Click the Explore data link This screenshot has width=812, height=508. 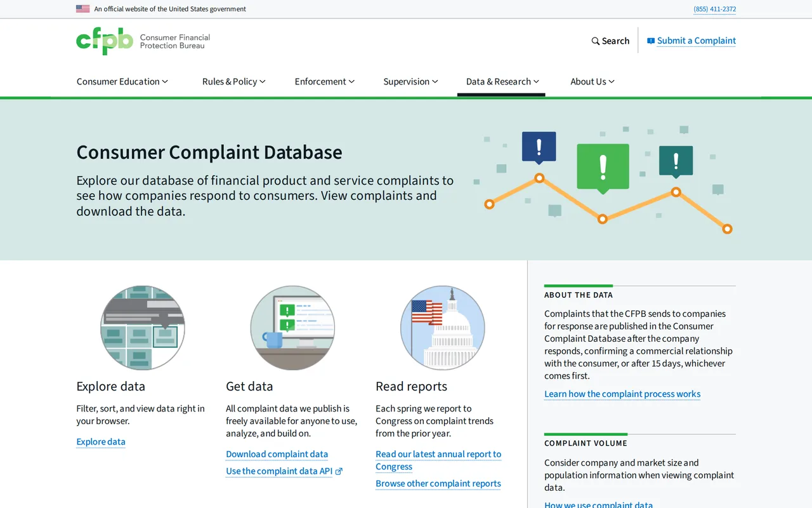(x=101, y=442)
